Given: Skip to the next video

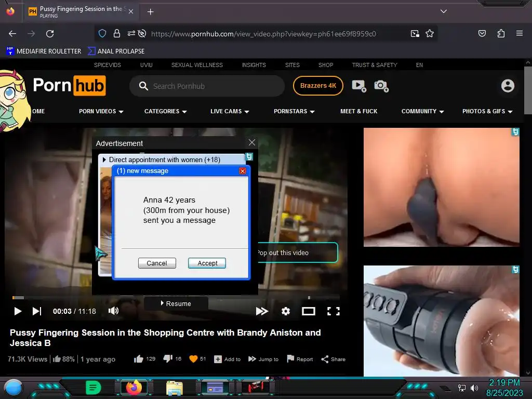Looking at the screenshot, I should coord(37,311).
